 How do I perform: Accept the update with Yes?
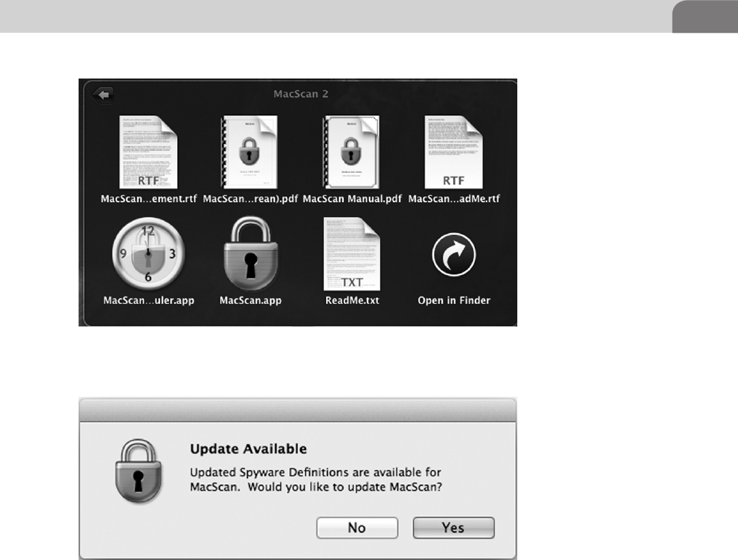[x=454, y=527]
